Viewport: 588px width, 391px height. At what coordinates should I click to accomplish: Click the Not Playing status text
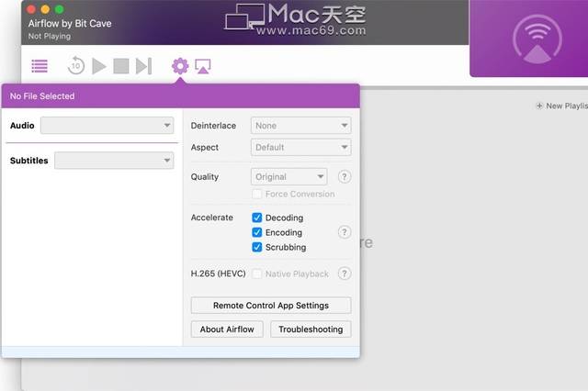pyautogui.click(x=50, y=37)
